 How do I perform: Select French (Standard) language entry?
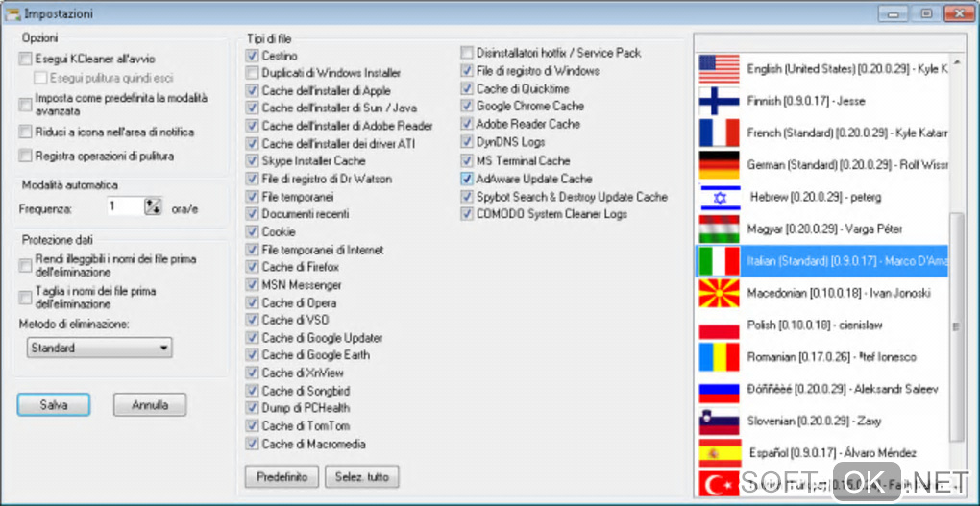[846, 133]
